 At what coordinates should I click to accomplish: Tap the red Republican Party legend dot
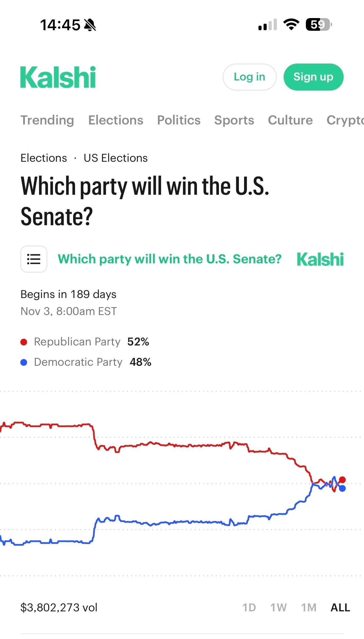click(x=24, y=342)
